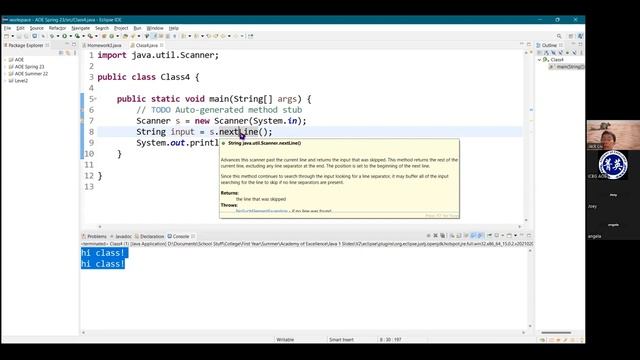The image size is (640, 360).
Task: Open the Navigate menu
Action: pyautogui.click(x=80, y=28)
